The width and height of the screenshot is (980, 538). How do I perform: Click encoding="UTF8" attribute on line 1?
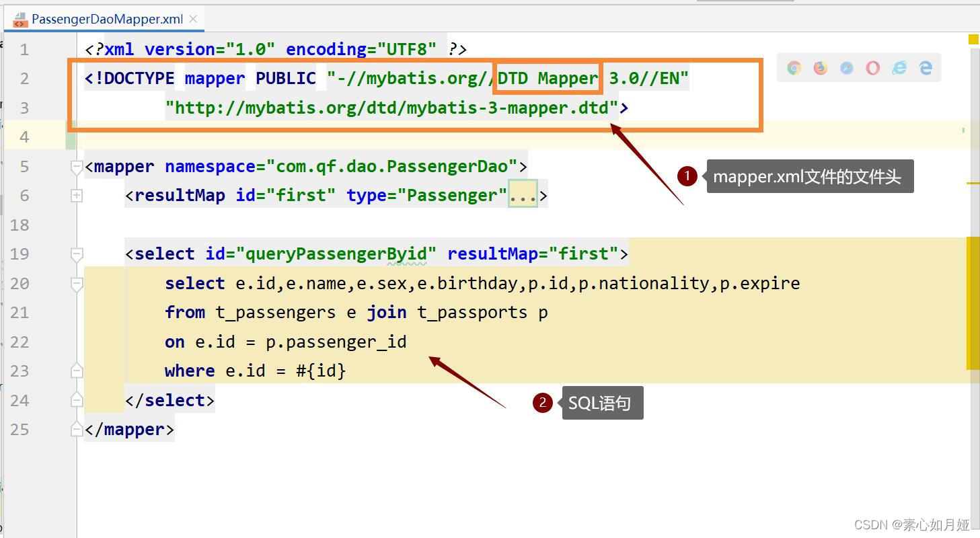click(x=361, y=49)
